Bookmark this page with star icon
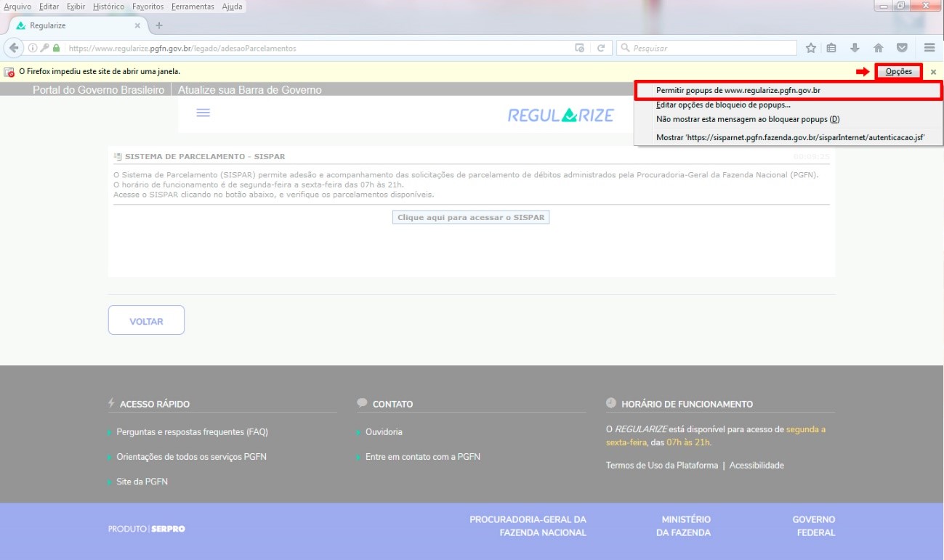Image resolution: width=944 pixels, height=560 pixels. [x=811, y=48]
